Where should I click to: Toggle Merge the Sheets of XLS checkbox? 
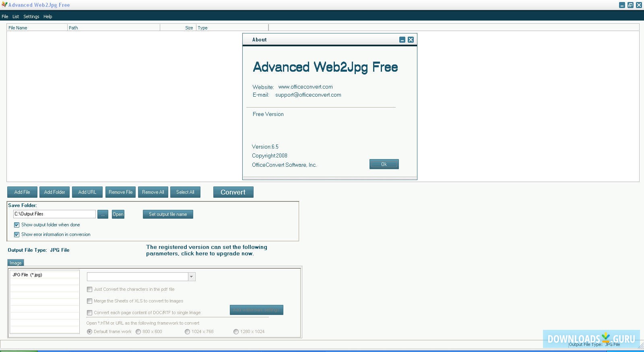click(x=90, y=301)
